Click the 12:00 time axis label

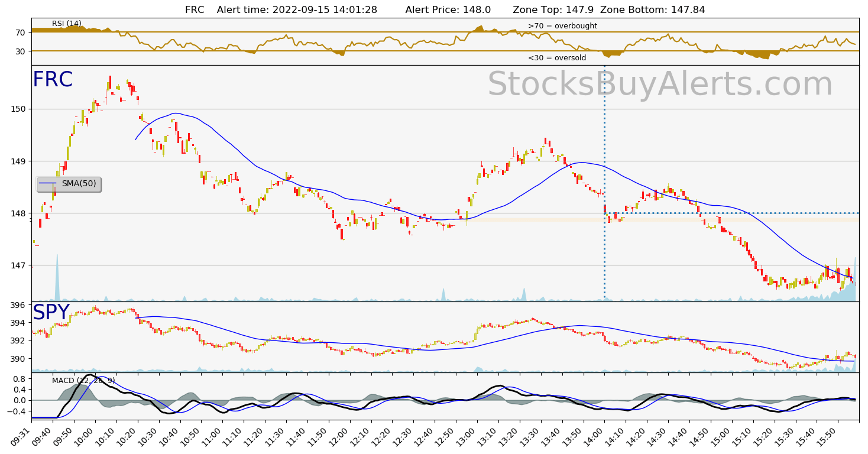pos(339,435)
